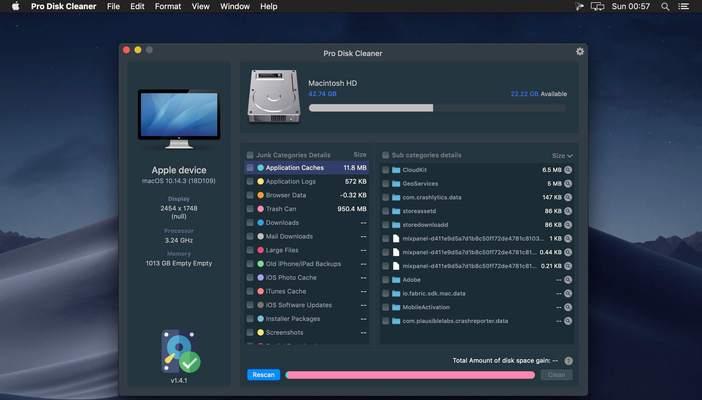Select the Mail Downloads category row

point(307,236)
